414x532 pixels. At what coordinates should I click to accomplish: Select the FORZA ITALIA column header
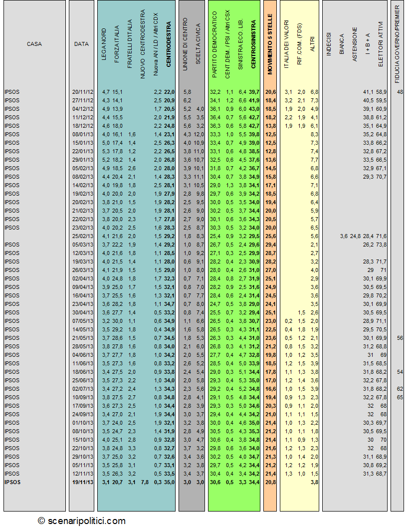point(117,44)
